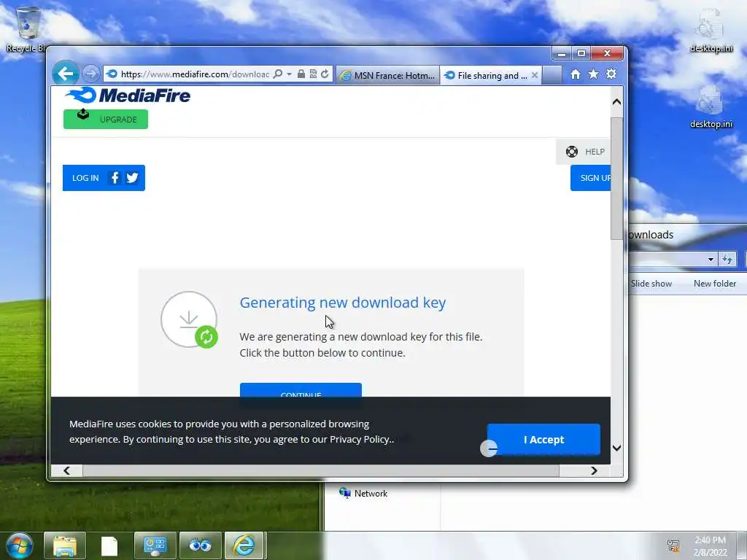Image resolution: width=747 pixels, height=560 pixels.
Task: Click the browser Home icon
Action: 576,74
